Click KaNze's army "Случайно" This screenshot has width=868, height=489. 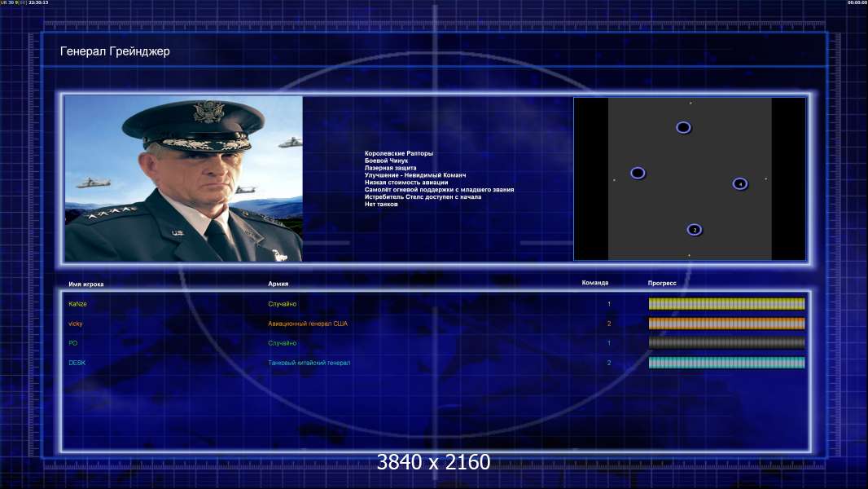pos(283,304)
